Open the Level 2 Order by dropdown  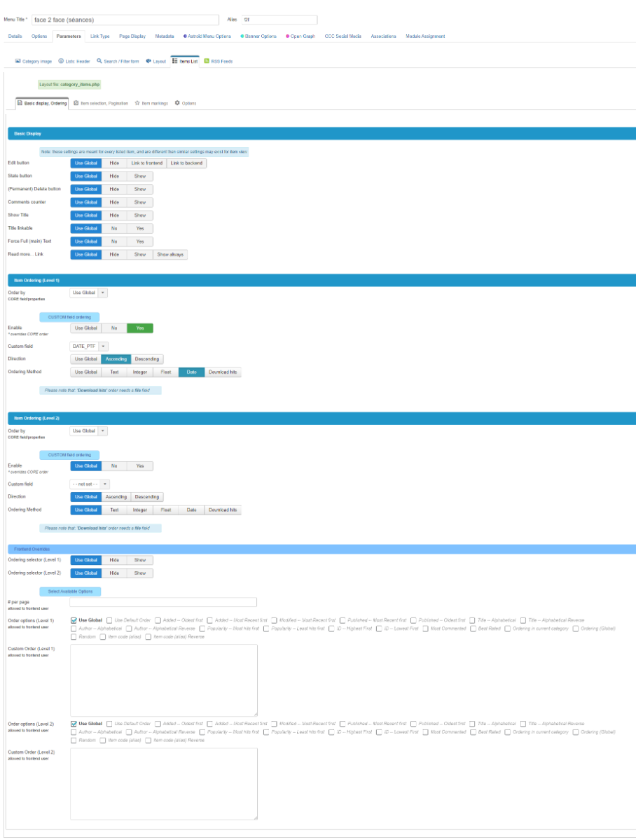(x=89, y=431)
